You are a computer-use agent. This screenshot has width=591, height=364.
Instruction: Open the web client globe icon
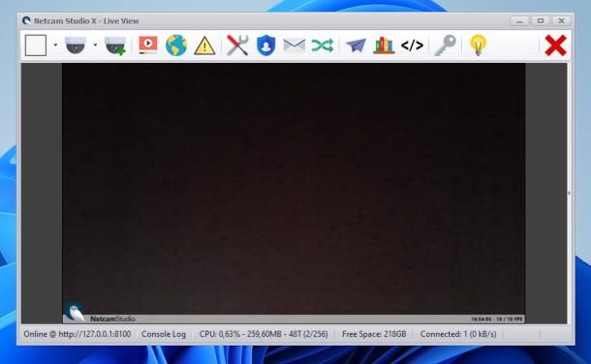coord(176,45)
